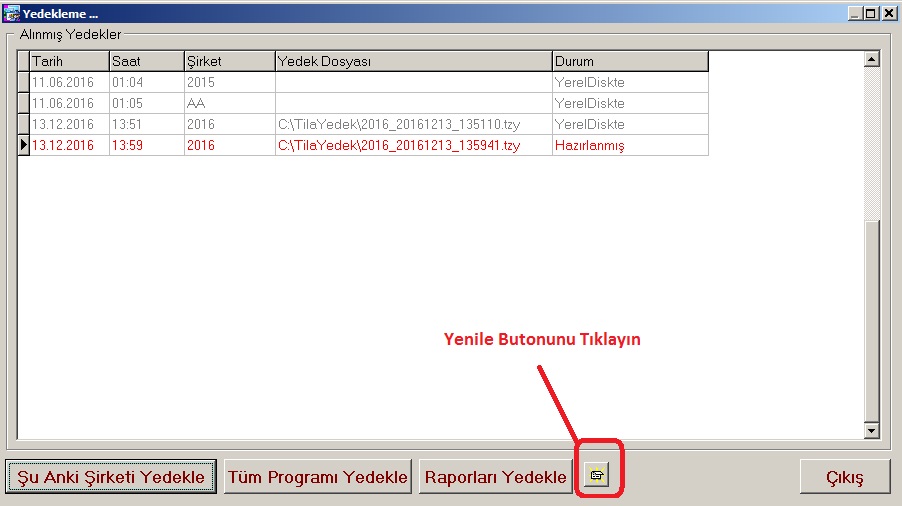Screen dimensions: 902x506
Task: Click the red date 13.12.2016 cell
Action: click(x=69, y=145)
